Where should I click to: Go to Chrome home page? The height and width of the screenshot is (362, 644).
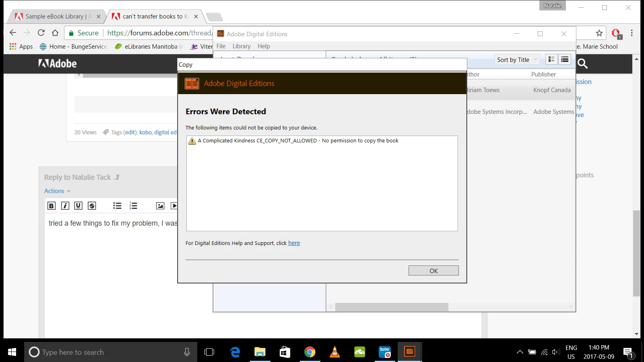point(55,33)
